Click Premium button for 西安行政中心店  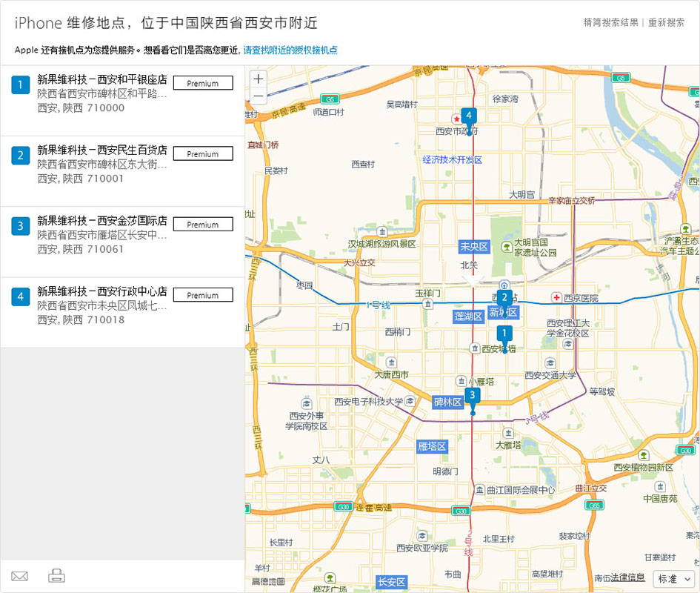[x=203, y=295]
